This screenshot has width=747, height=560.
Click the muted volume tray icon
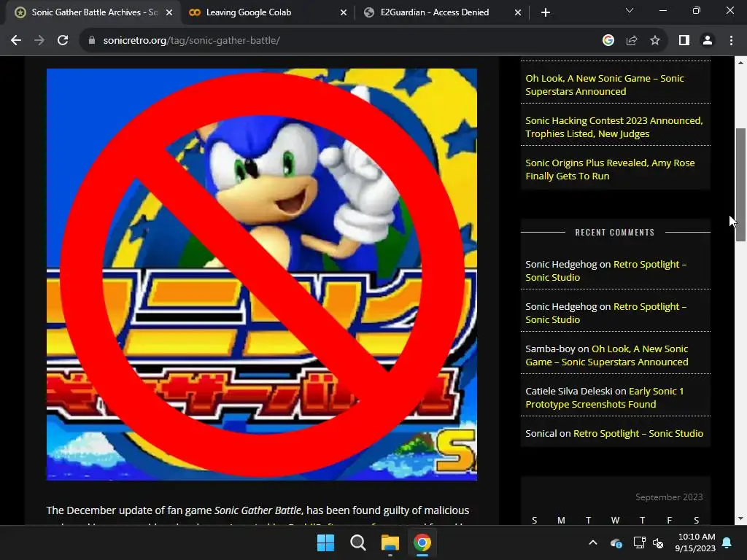tap(658, 542)
